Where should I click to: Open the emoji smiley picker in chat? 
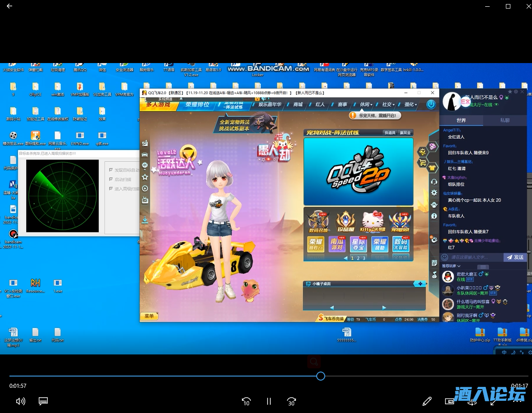(x=445, y=257)
